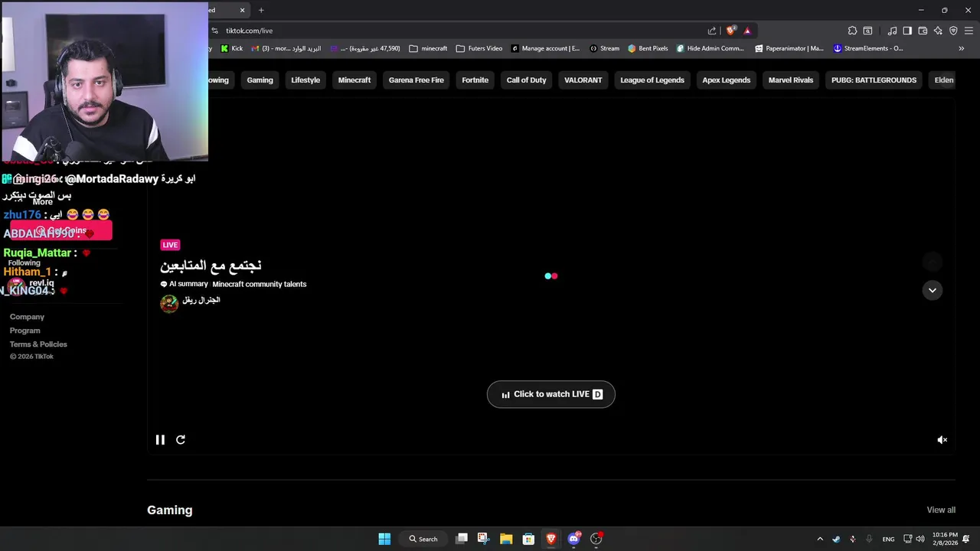Open the browser hamburger menu
The width and height of the screenshot is (980, 551).
(x=969, y=31)
